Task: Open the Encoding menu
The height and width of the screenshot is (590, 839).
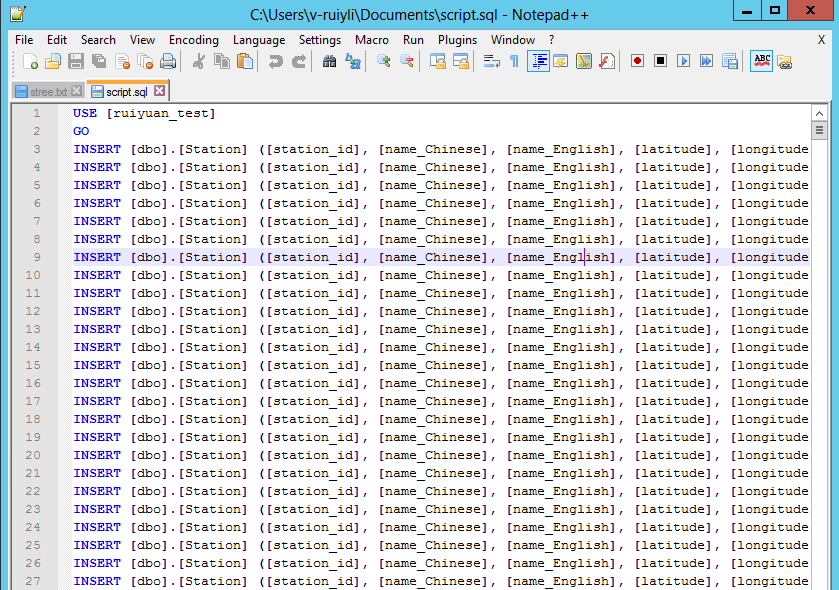Action: pos(193,40)
